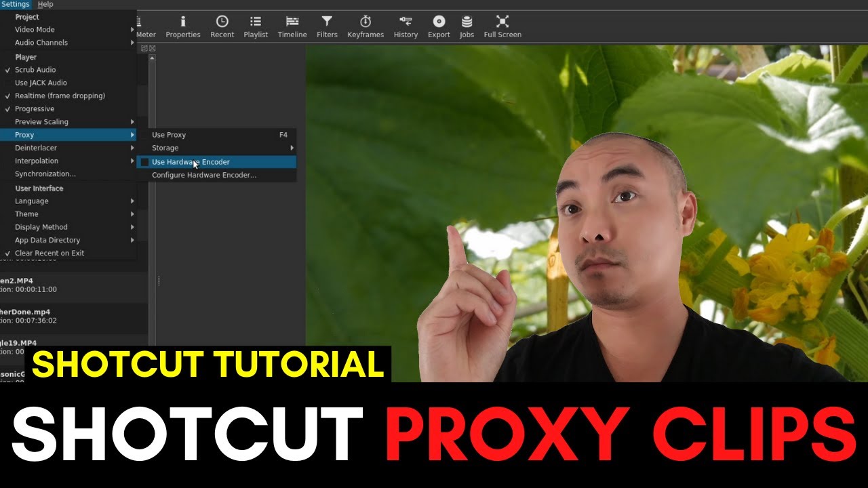Open the Help menu

coord(45,4)
